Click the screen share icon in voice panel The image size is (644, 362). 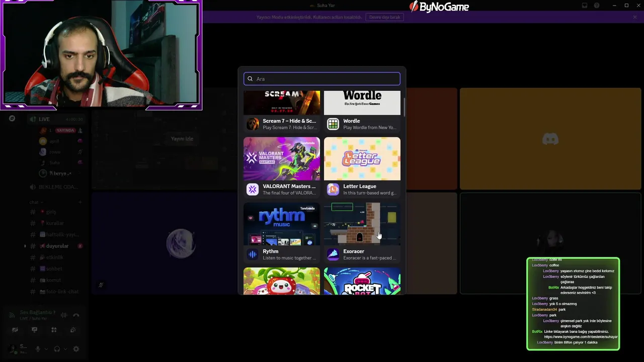tap(34, 330)
